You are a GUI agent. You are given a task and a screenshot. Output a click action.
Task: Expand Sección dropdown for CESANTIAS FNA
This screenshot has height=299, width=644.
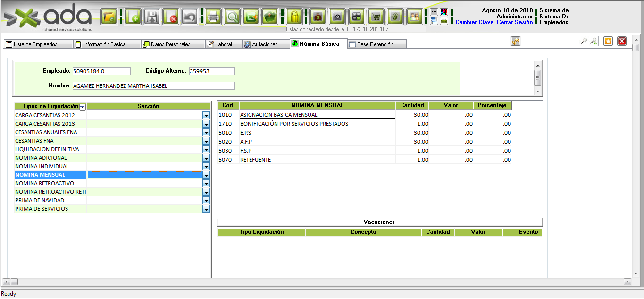tap(206, 141)
